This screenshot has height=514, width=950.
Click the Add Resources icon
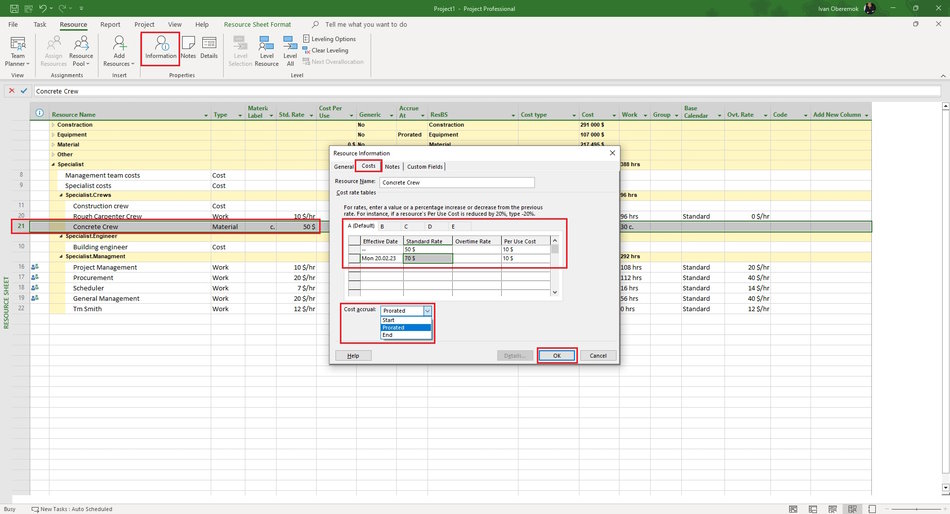click(119, 43)
